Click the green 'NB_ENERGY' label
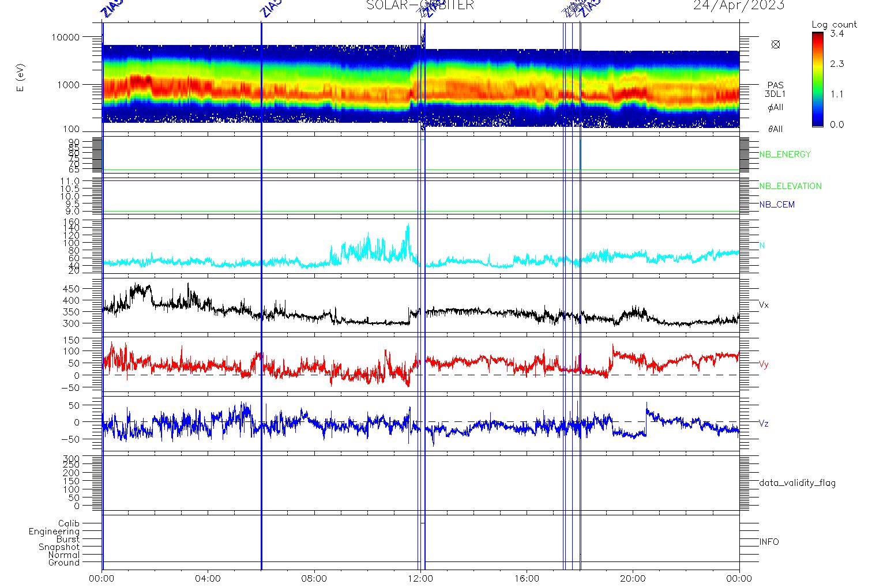 (785, 154)
